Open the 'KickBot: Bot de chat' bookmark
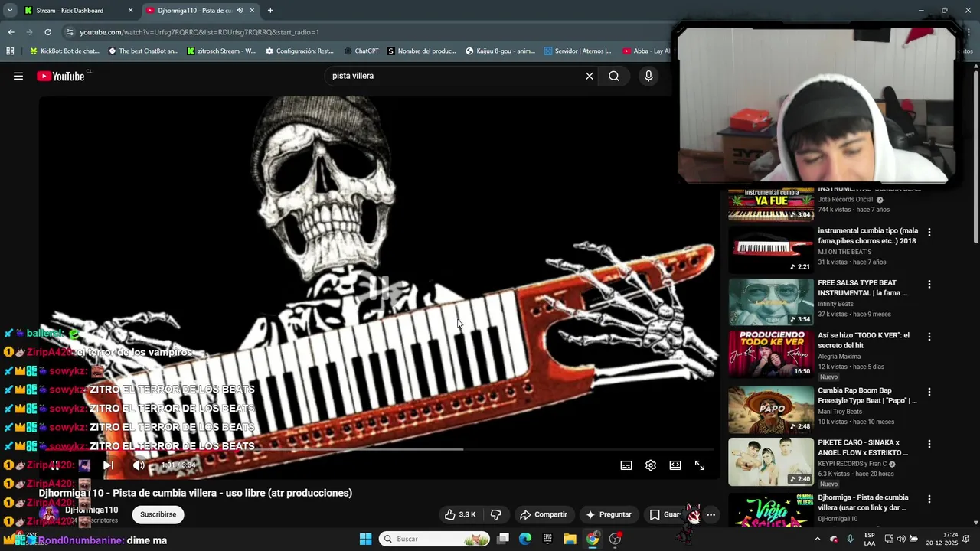Screen dimensions: 980x551 tap(64, 51)
